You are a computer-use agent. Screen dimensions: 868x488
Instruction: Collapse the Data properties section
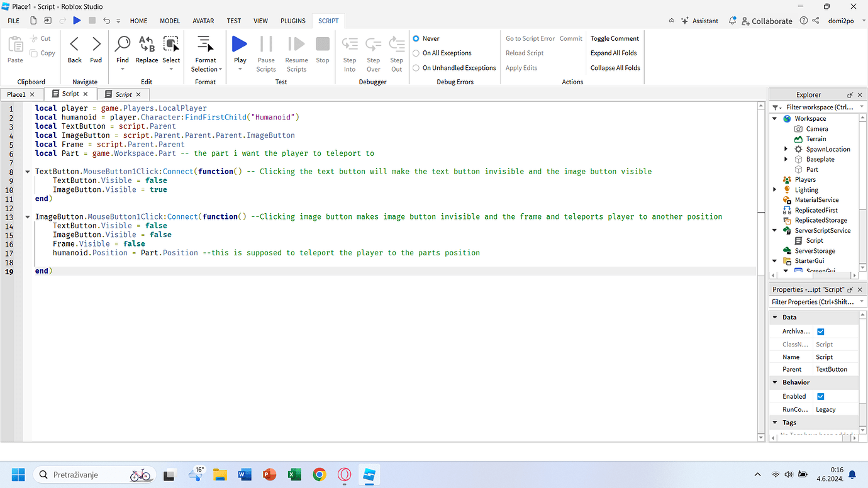pyautogui.click(x=776, y=318)
